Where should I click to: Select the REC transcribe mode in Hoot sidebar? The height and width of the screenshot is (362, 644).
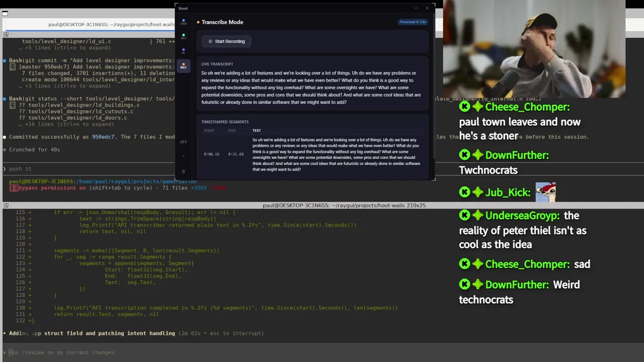[x=184, y=65]
